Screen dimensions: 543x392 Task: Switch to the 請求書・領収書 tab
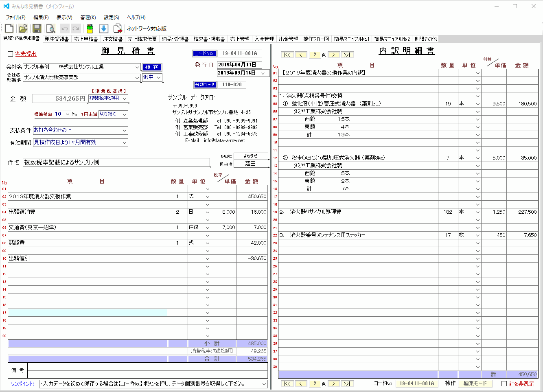pos(209,39)
